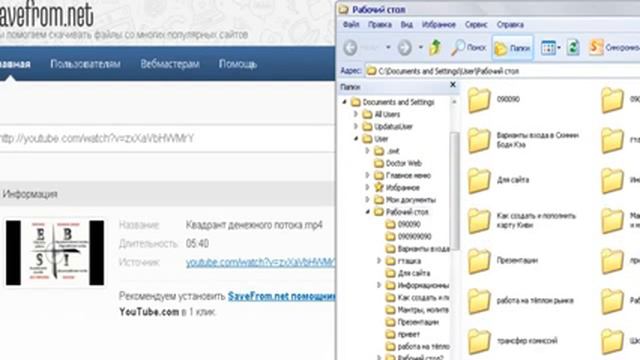Screen dimensions: 640x360
Task: Open the Справка menu
Action: click(510, 24)
